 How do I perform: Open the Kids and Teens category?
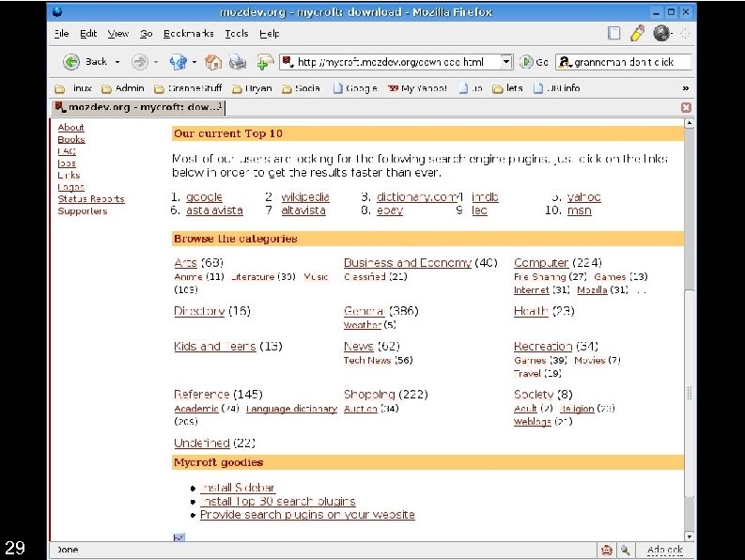pyautogui.click(x=215, y=347)
